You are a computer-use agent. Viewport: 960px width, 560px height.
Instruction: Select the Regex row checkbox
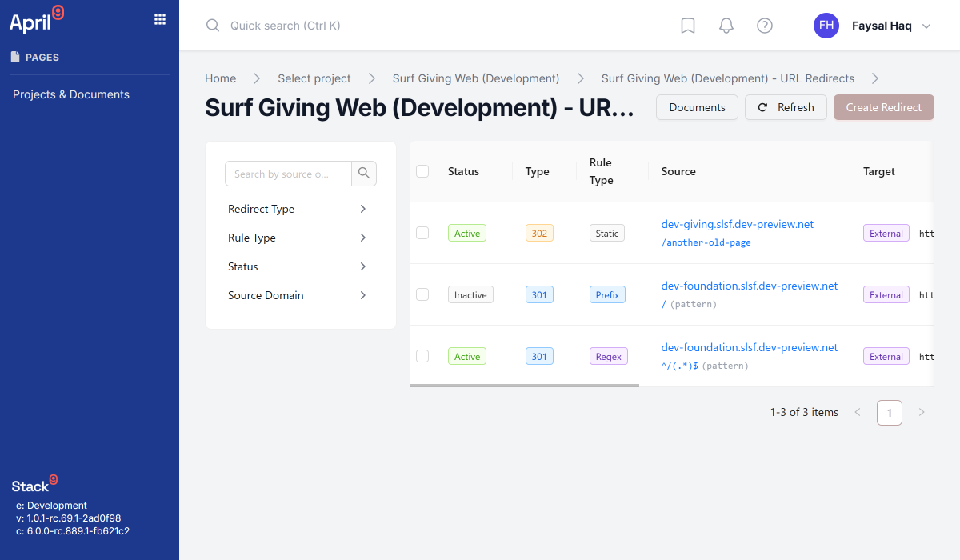(x=422, y=356)
